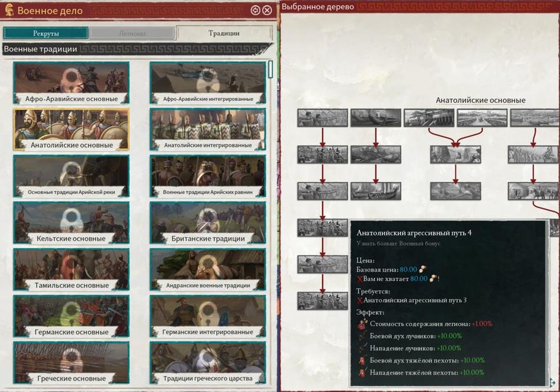The width and height of the screenshot is (560, 392).
Task: Click the padlock on Афро-Аравийские интегрированные card
Action: click(x=207, y=79)
